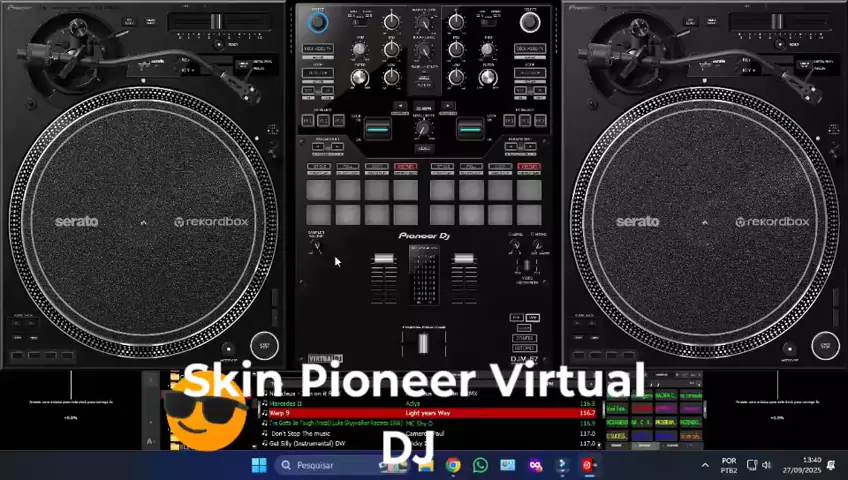The image size is (848, 480).
Task: Trigger the last top-row pad on right deck
Action: point(529,190)
